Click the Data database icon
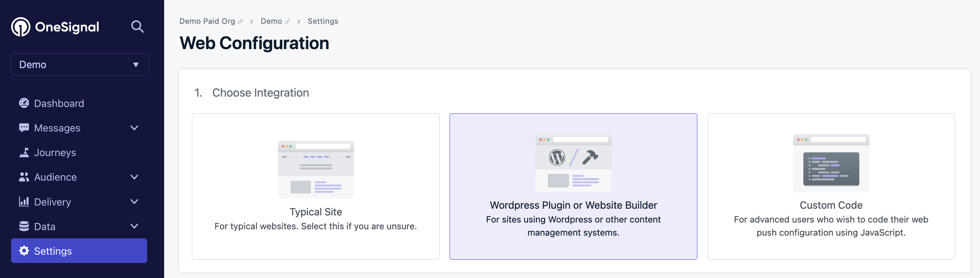Image resolution: width=980 pixels, height=278 pixels. pyautogui.click(x=24, y=226)
